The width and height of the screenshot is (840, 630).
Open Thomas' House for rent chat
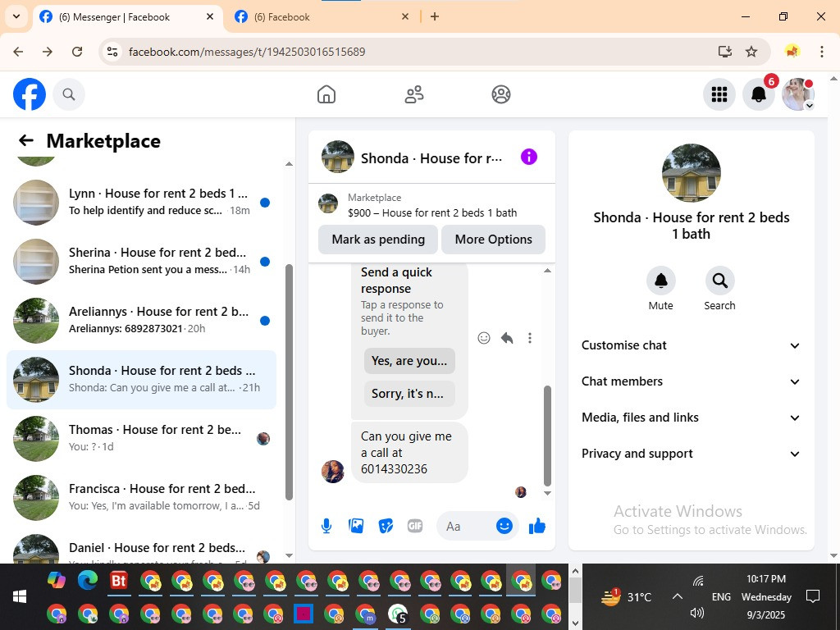pyautogui.click(x=141, y=439)
